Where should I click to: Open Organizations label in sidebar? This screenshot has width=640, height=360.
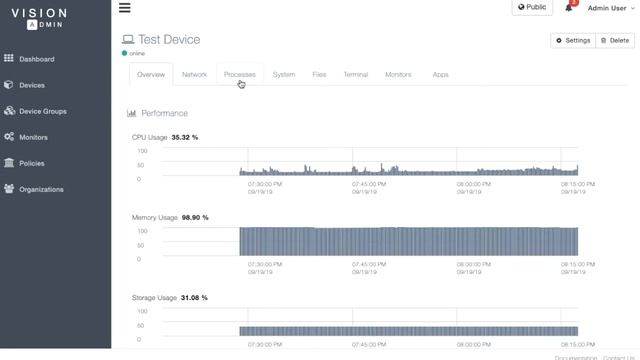(x=41, y=190)
